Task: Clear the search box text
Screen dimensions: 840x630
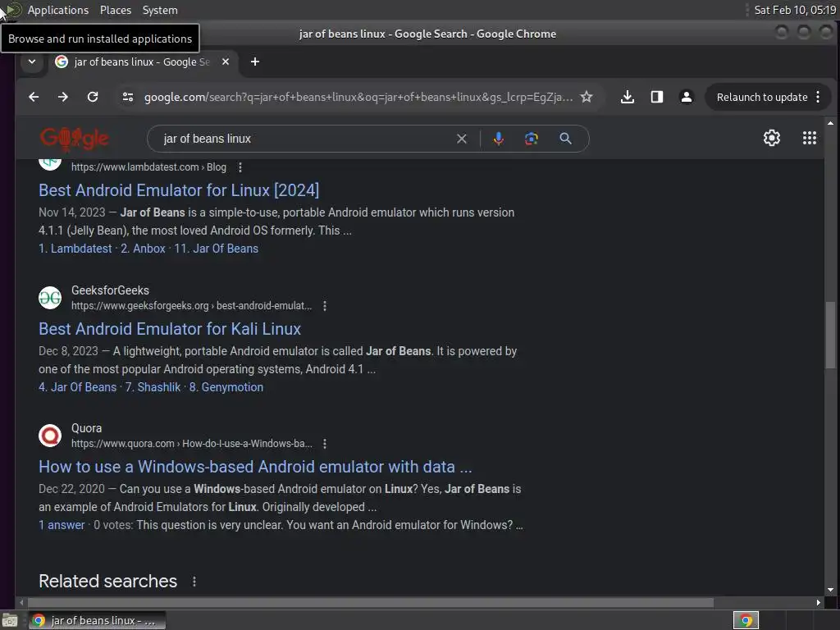Action: [462, 139]
